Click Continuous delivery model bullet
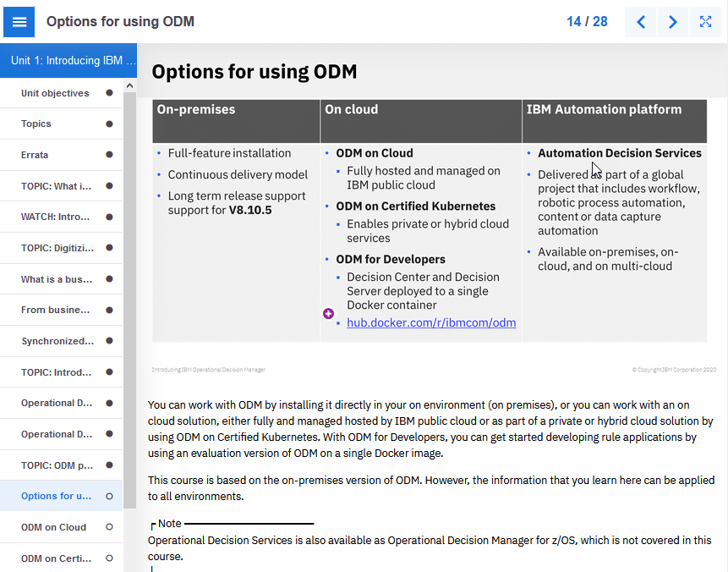728x572 pixels. (238, 174)
